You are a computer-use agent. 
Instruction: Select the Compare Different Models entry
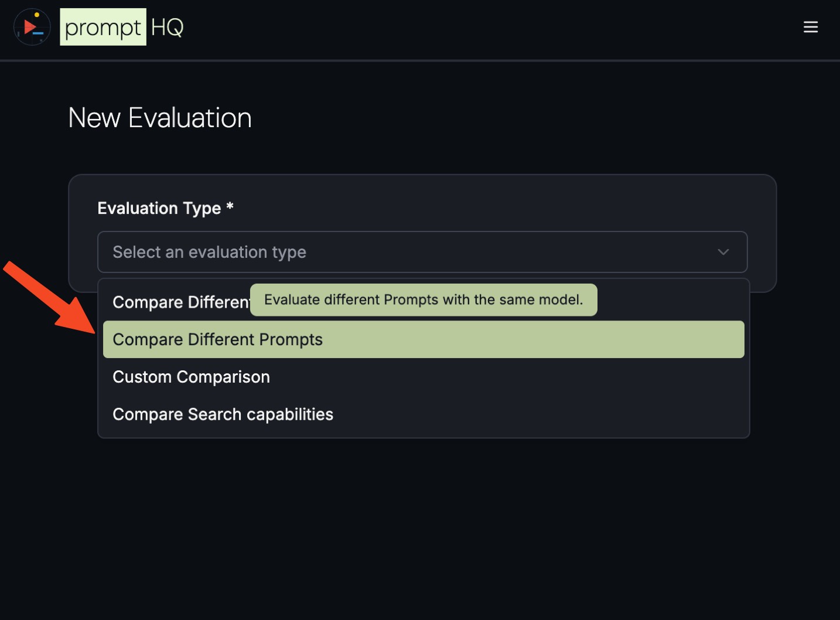coord(176,302)
